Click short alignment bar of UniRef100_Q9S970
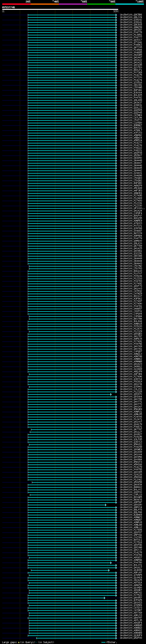Screen dimensions: 146x644 pos(70,394)
